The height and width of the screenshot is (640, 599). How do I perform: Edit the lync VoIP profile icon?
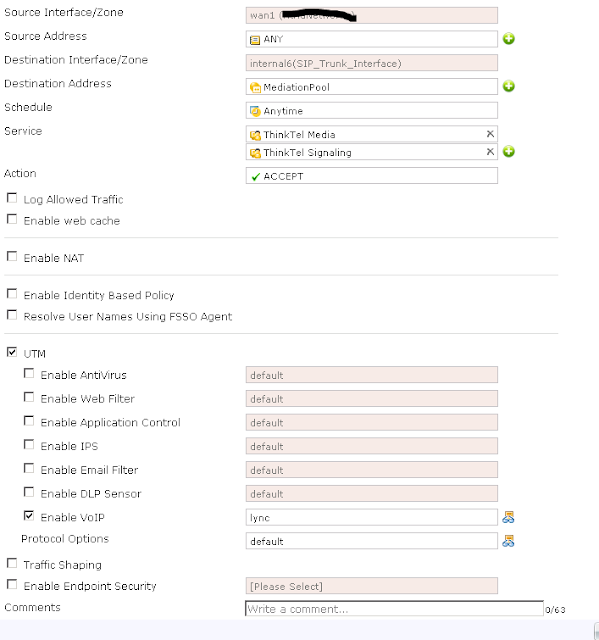click(x=508, y=517)
